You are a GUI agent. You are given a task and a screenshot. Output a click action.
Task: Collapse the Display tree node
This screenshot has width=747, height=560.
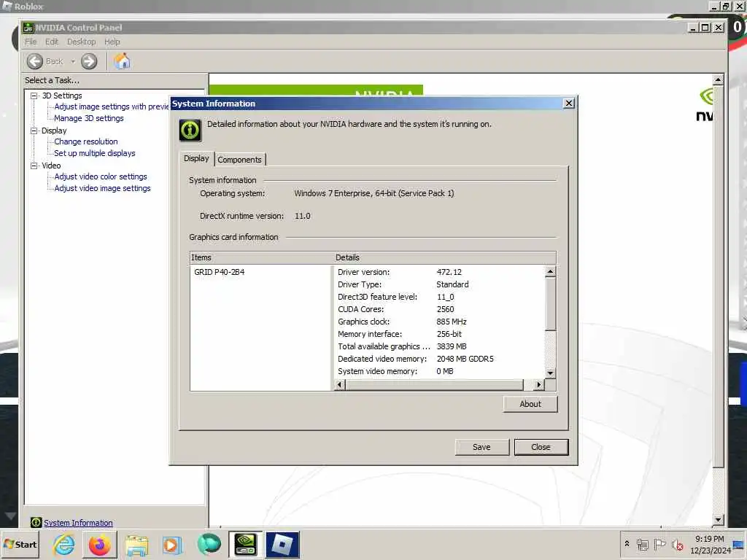tap(34, 131)
